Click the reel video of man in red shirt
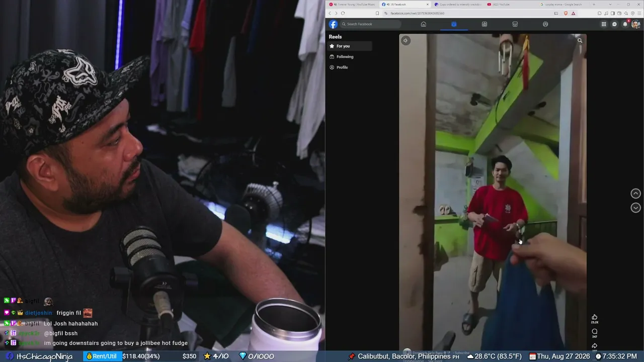This screenshot has width=644, height=362. point(493,192)
